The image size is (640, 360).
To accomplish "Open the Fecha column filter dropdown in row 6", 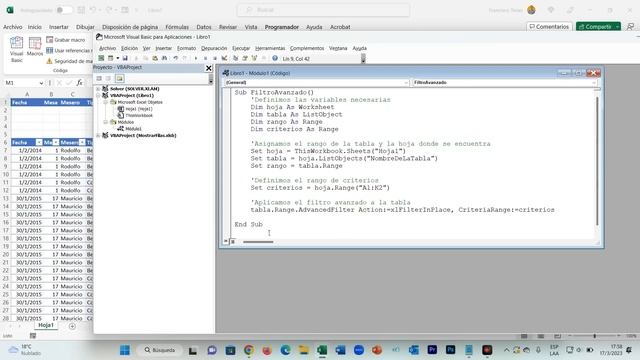I will click(39, 142).
